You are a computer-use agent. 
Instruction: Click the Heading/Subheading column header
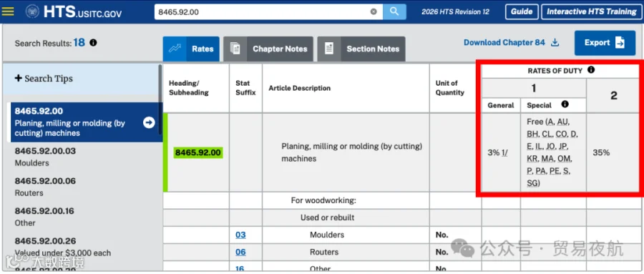(x=196, y=88)
